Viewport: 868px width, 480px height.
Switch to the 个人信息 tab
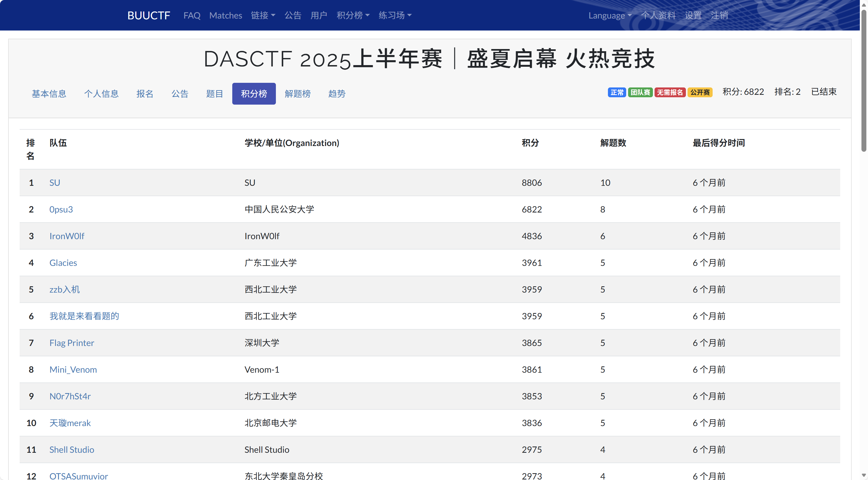[x=101, y=94]
